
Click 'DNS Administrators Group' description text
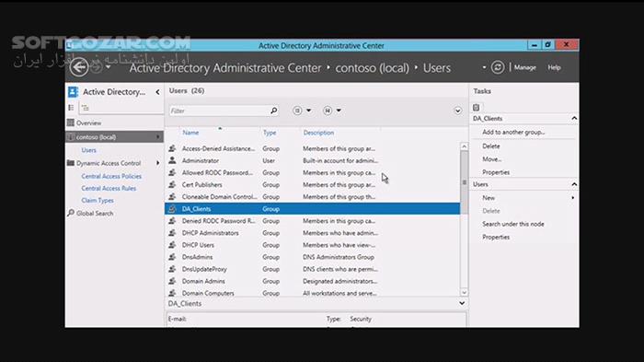[x=339, y=257]
